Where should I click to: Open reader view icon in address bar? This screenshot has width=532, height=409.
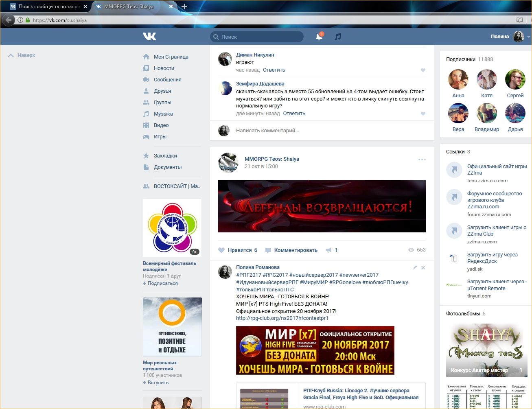tap(519, 20)
